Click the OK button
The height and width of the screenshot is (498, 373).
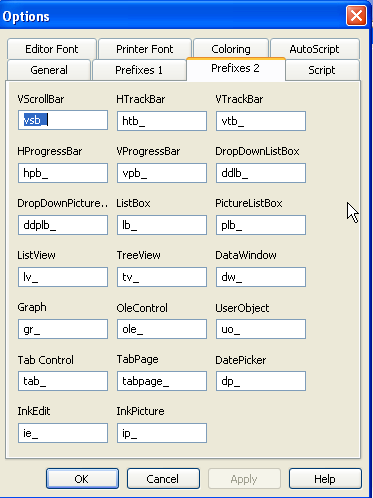82,479
